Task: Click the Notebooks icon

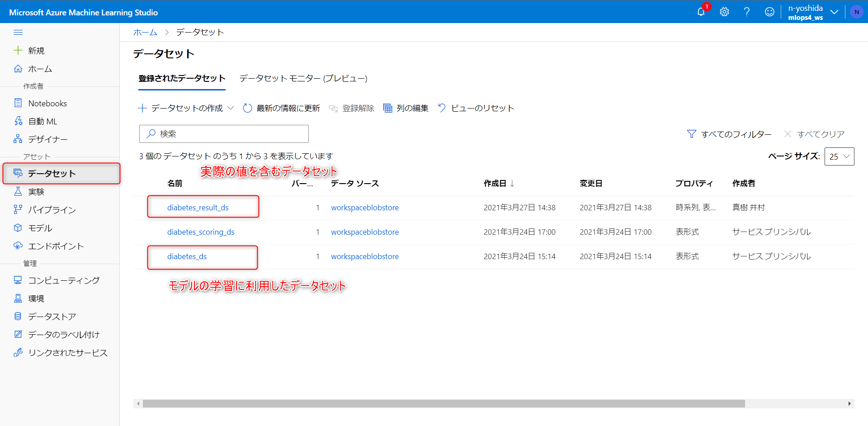Action: click(x=18, y=103)
